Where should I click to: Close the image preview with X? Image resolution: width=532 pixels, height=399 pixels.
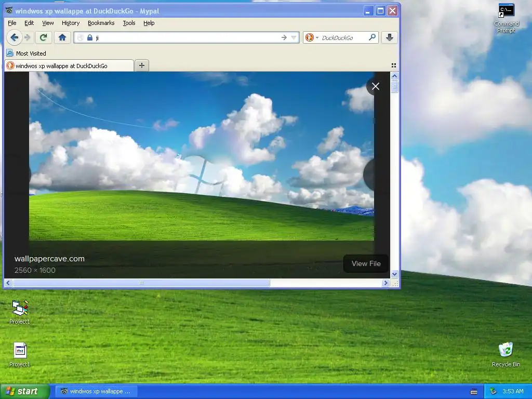(375, 86)
